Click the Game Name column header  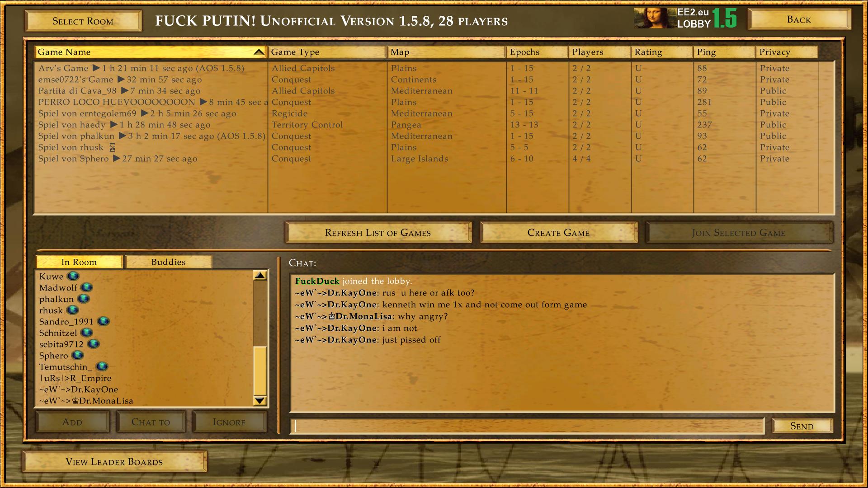[x=147, y=52]
